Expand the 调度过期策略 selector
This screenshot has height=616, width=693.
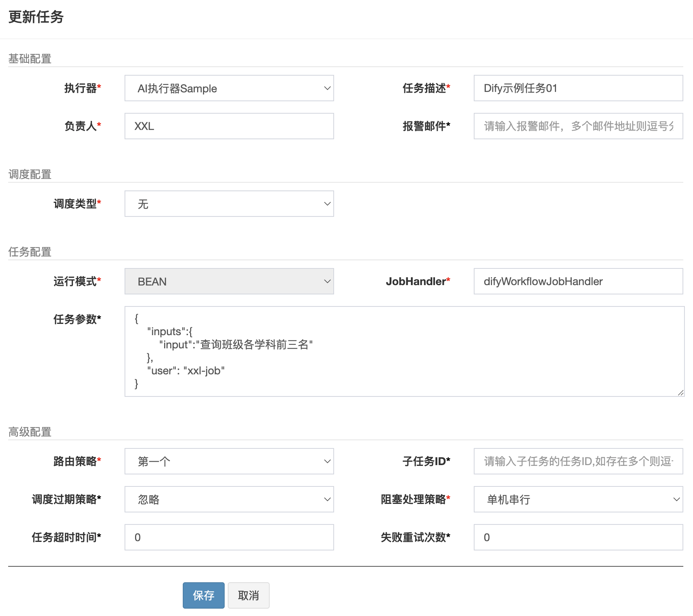pos(229,499)
